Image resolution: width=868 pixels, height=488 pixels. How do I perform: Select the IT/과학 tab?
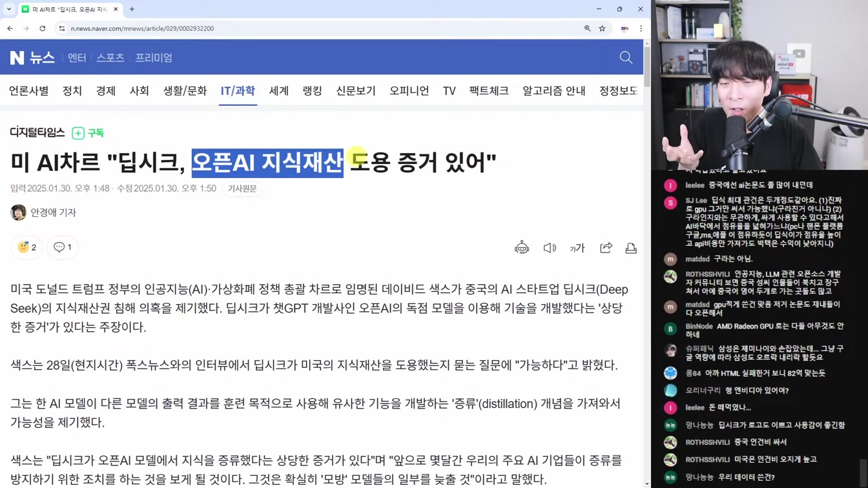click(x=238, y=91)
